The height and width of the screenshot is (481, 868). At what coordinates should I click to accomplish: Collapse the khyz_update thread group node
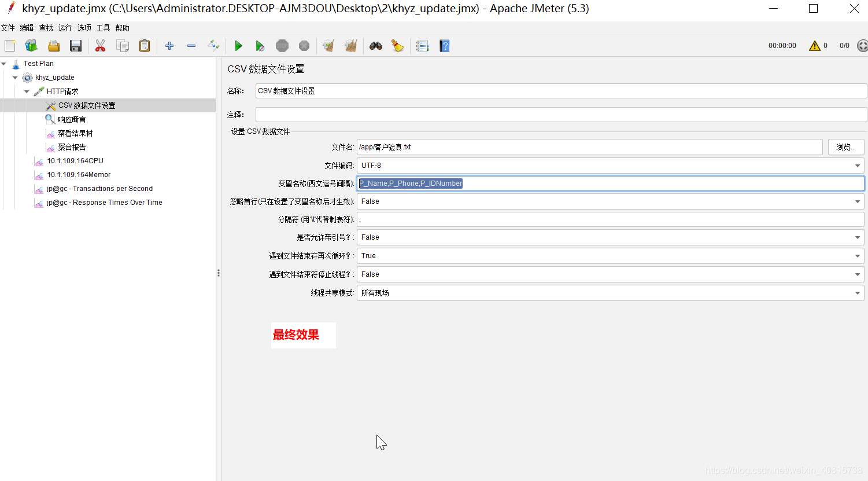15,78
